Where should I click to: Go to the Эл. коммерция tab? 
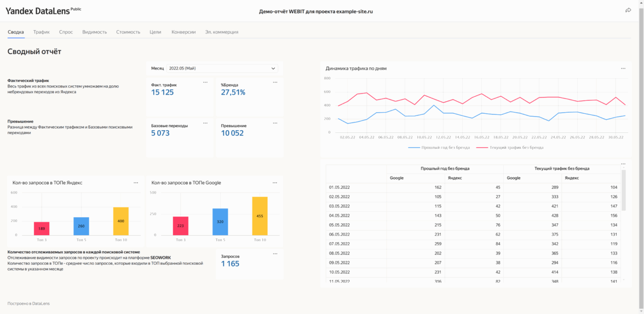(221, 32)
